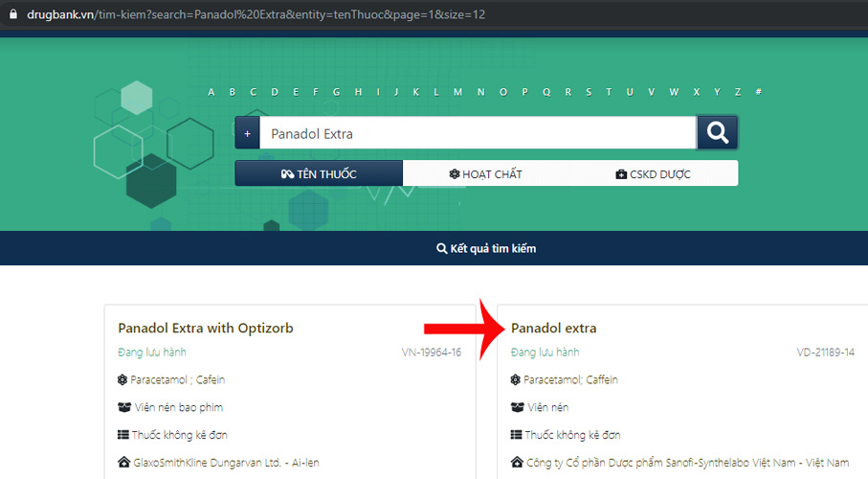Filter by letter I
Image resolution: width=868 pixels, height=479 pixels.
click(x=378, y=92)
